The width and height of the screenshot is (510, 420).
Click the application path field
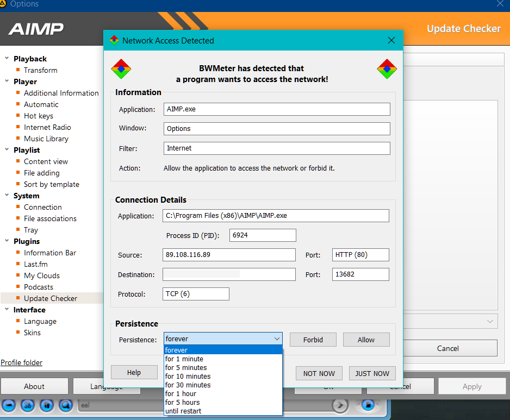(276, 216)
